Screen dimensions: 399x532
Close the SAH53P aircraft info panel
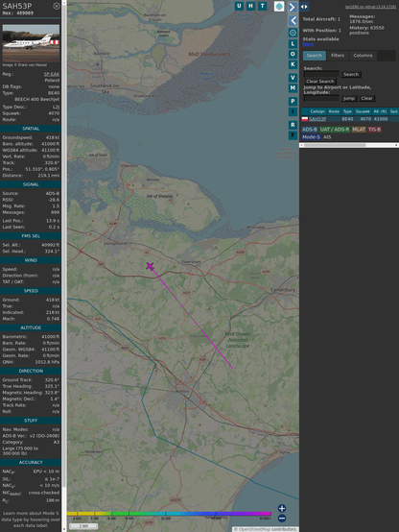click(57, 6)
